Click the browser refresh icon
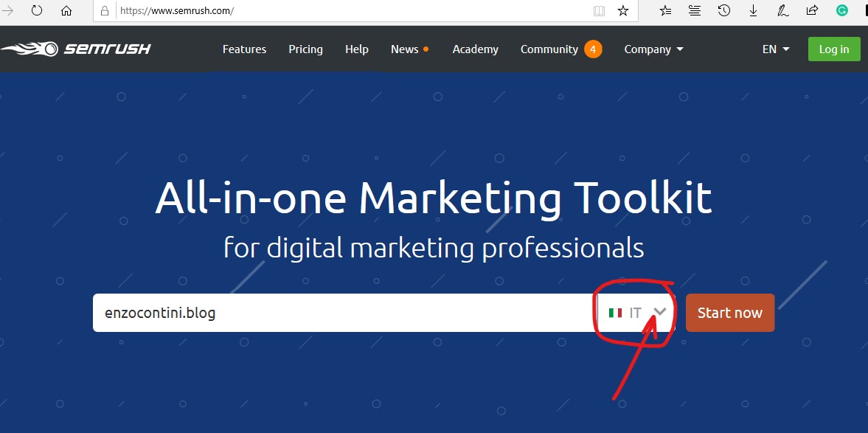Image resolution: width=868 pixels, height=433 pixels. 36,11
